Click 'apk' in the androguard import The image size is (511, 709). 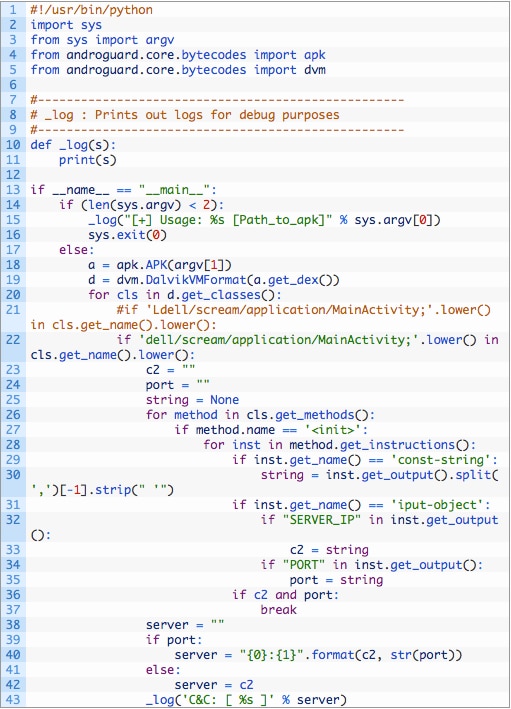pyautogui.click(x=315, y=55)
